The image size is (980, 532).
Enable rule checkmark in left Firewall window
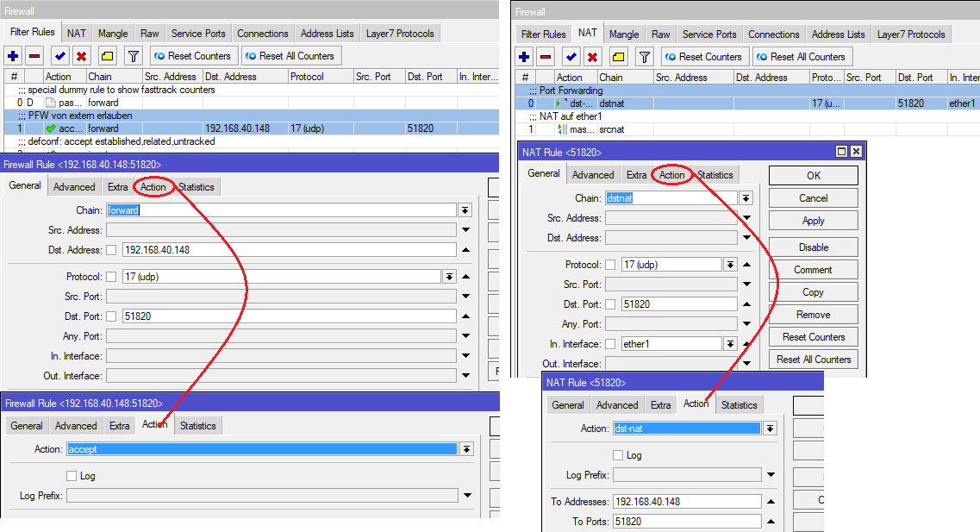60,56
